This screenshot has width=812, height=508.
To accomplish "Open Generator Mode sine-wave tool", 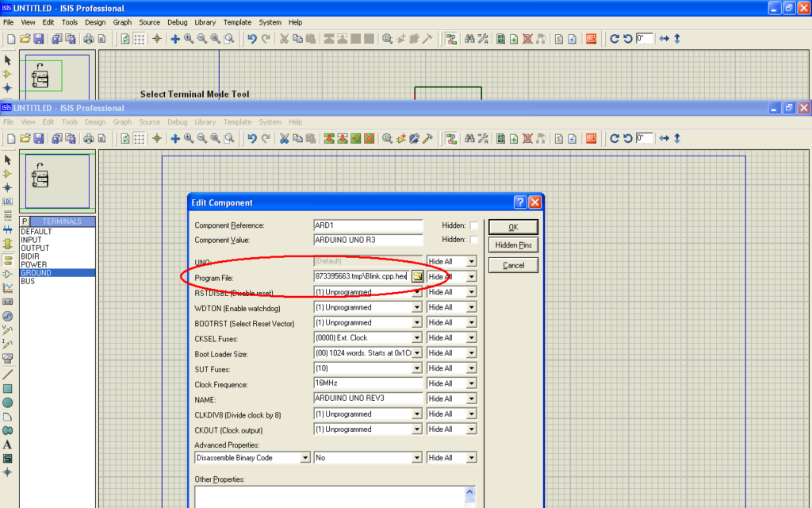I will (7, 316).
